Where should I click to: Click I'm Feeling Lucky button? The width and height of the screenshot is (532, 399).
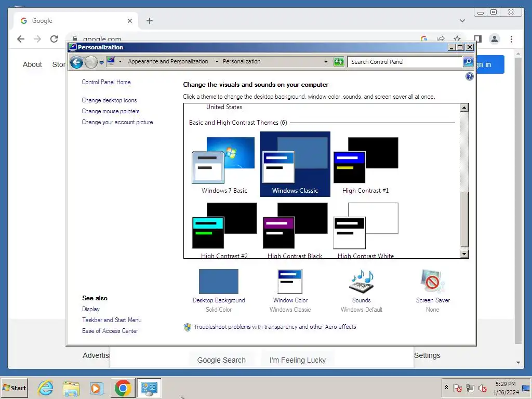coord(298,360)
